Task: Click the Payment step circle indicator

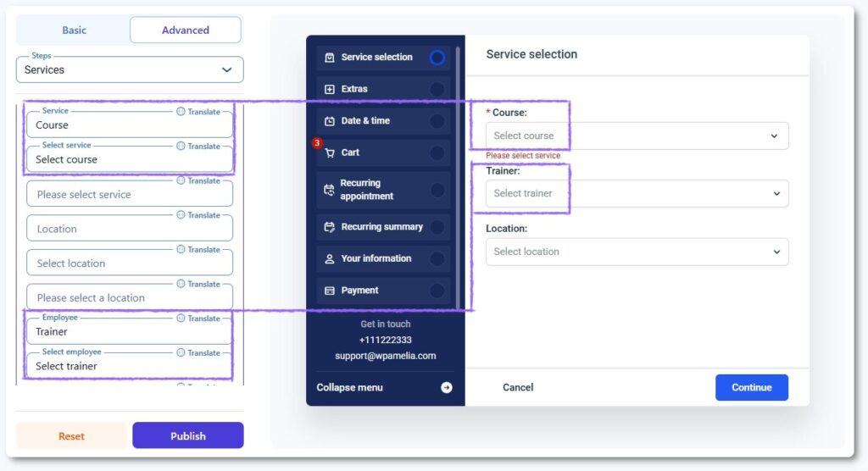Action: pyautogui.click(x=437, y=291)
